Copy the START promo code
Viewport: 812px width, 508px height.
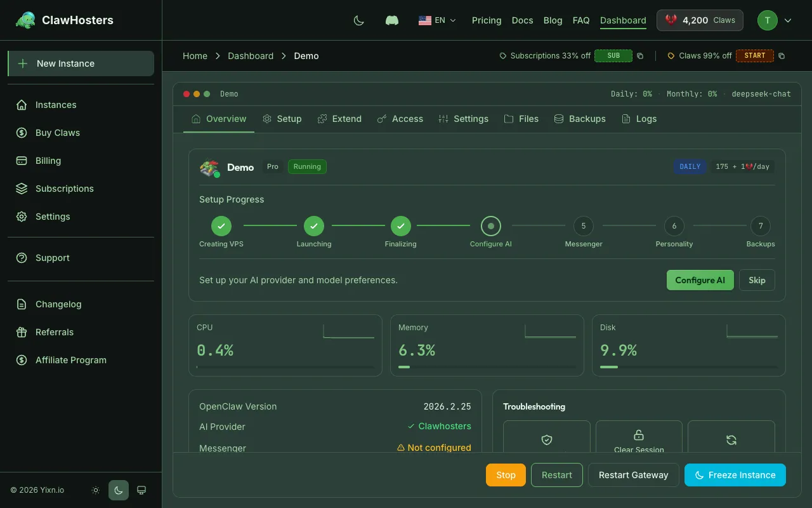781,56
